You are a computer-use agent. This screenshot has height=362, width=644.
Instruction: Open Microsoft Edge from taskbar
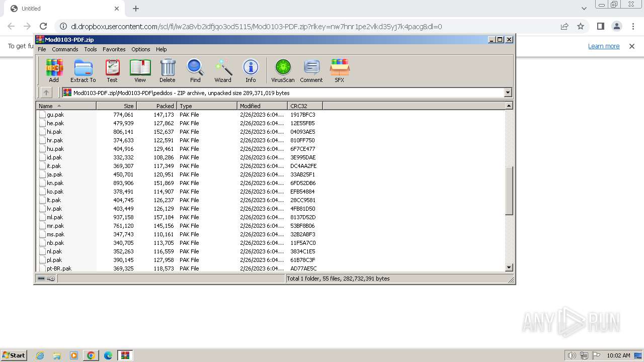pyautogui.click(x=108, y=355)
